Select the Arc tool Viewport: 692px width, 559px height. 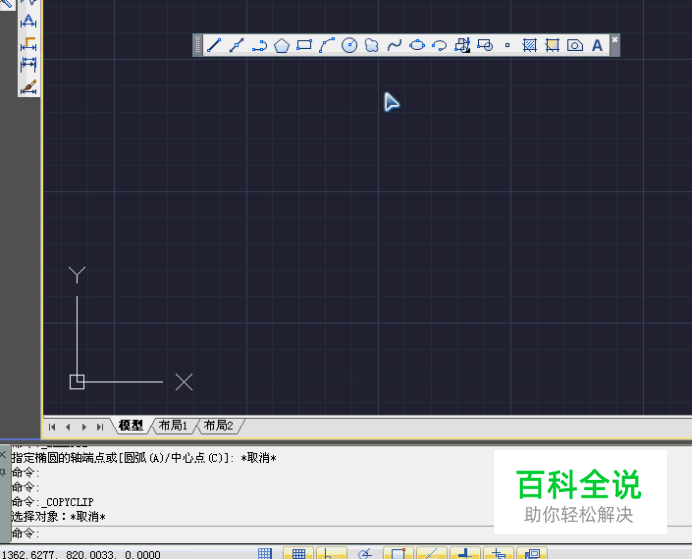pos(327,45)
